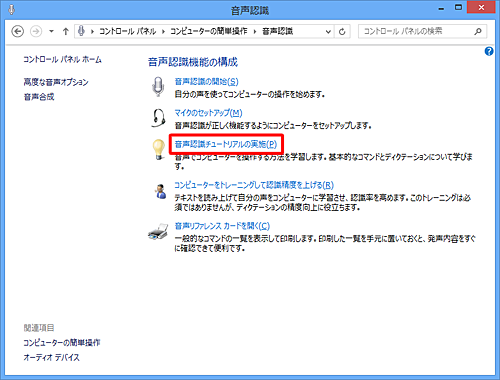Open コントロール パネル ホーム in the sidebar
Viewport: 500px width, 380px height.
(62, 60)
